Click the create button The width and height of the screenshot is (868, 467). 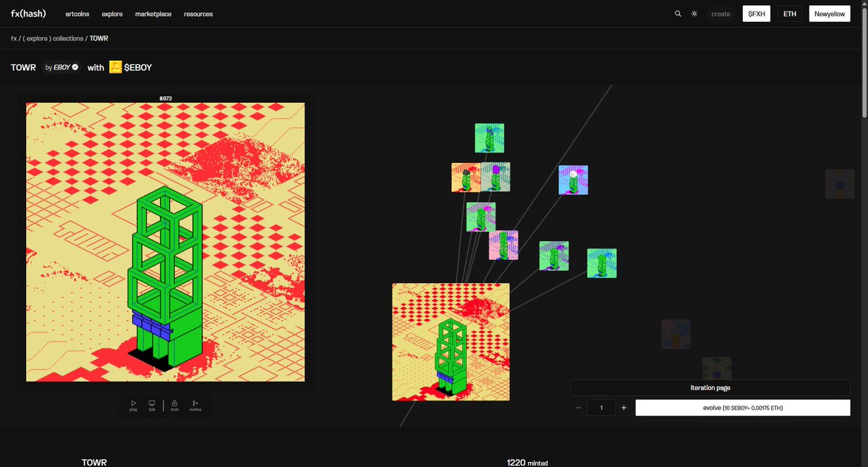[720, 14]
